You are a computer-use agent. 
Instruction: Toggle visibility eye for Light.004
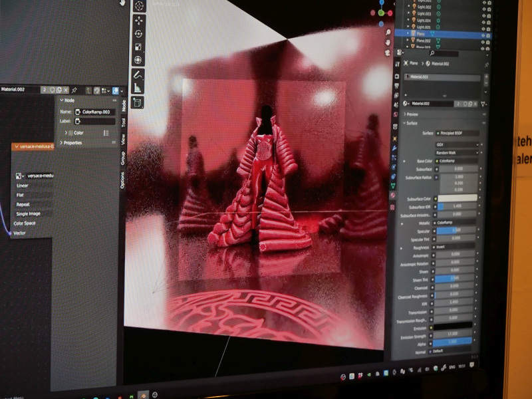tap(484, 23)
